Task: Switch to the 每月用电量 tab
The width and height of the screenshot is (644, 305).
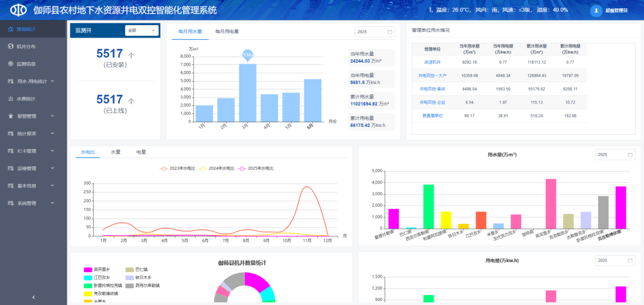Action: pos(227,32)
